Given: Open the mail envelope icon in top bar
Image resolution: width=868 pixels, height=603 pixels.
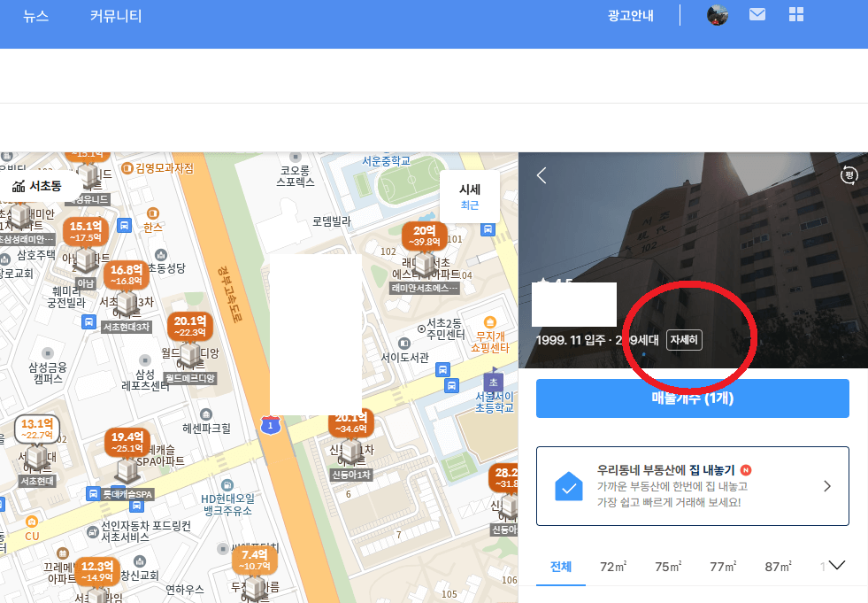Looking at the screenshot, I should coord(757,15).
